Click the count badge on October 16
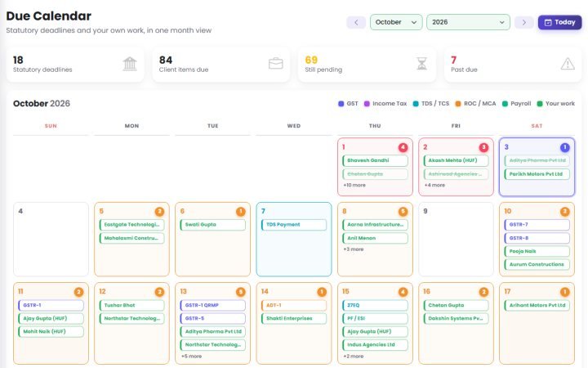The image size is (588, 368). point(483,292)
